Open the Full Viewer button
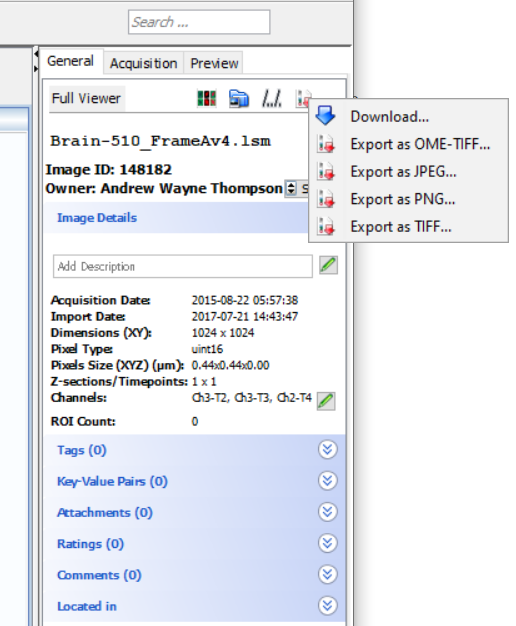The image size is (516, 626). pyautogui.click(x=86, y=98)
